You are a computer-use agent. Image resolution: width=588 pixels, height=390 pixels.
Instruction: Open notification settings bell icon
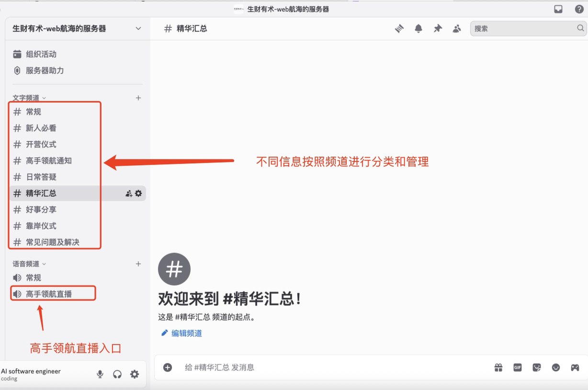[x=418, y=29]
